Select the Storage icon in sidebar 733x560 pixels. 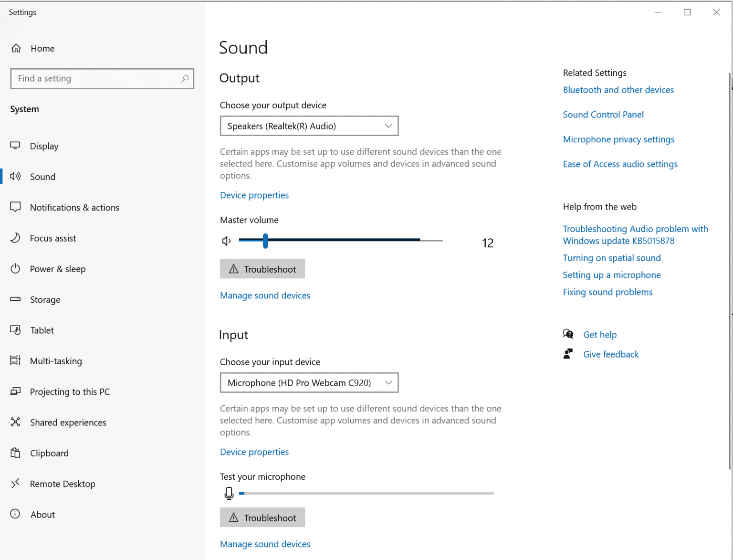coord(16,299)
